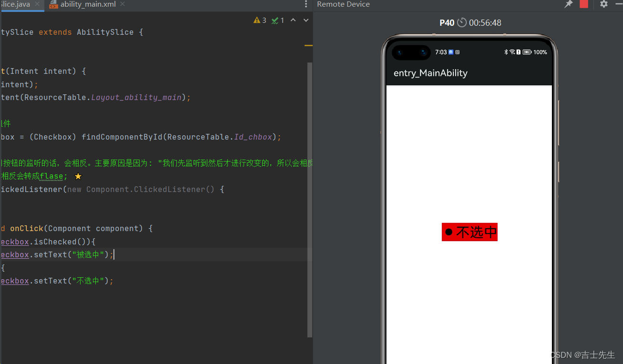Click on the misspelled word flase
Viewport: 623px width, 364px height.
coord(51,176)
